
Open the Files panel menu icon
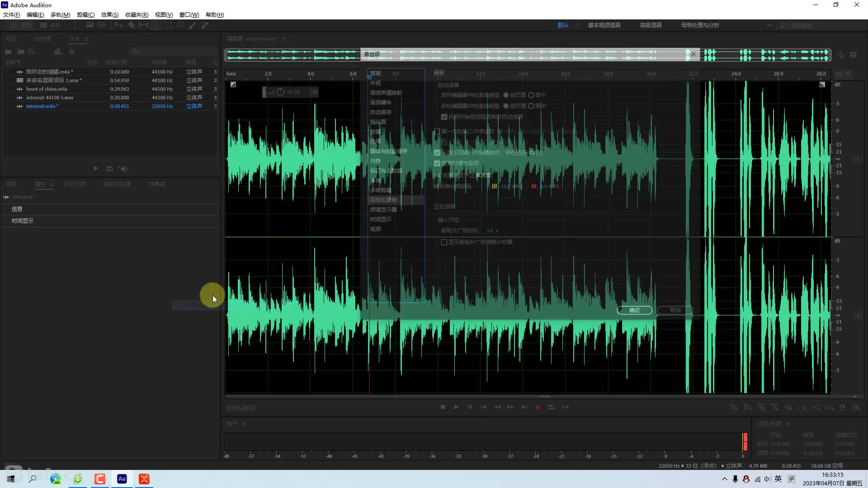[86, 39]
